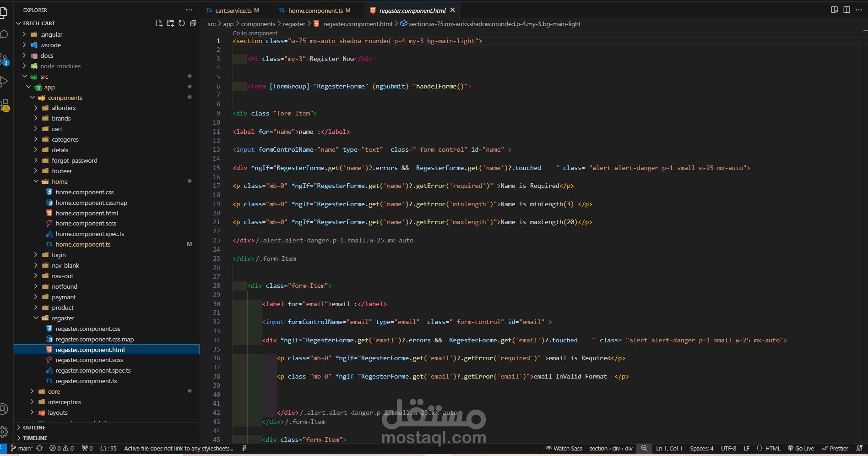Screen dimensions: 868x456
Task: Click the lightning bolt status bar icon
Action: [244, 448]
